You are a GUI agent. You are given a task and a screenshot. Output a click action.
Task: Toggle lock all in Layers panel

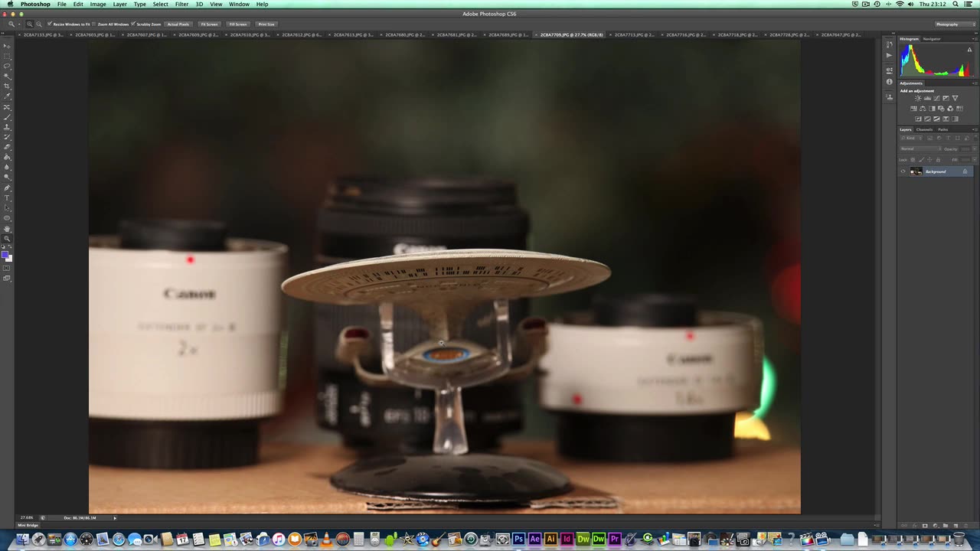pyautogui.click(x=938, y=159)
